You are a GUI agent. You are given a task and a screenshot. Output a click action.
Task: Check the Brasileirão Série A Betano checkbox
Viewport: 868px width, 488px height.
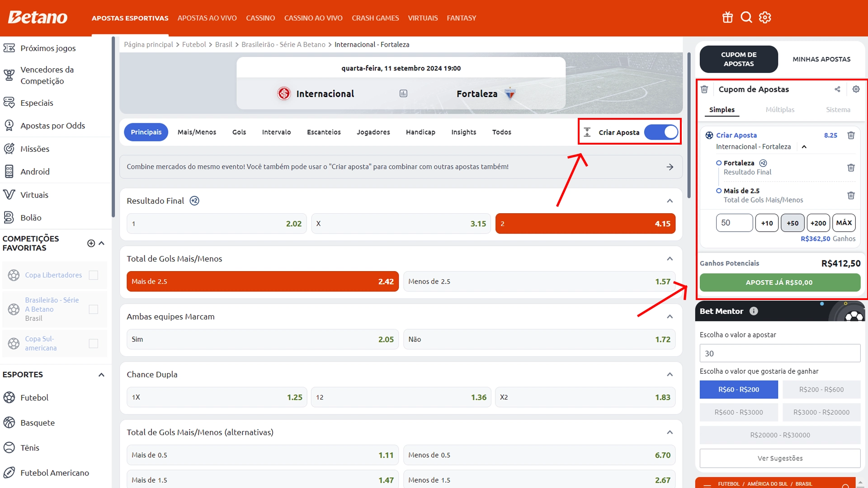point(94,309)
